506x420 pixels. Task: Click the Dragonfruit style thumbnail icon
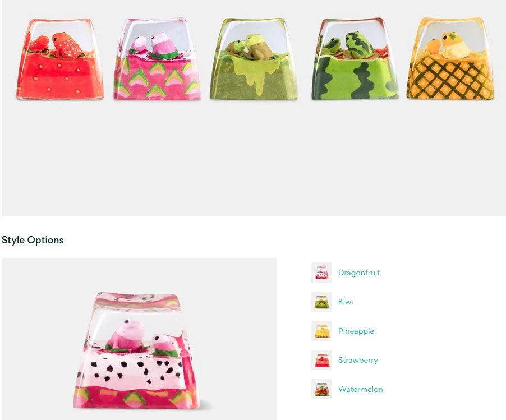(x=321, y=273)
